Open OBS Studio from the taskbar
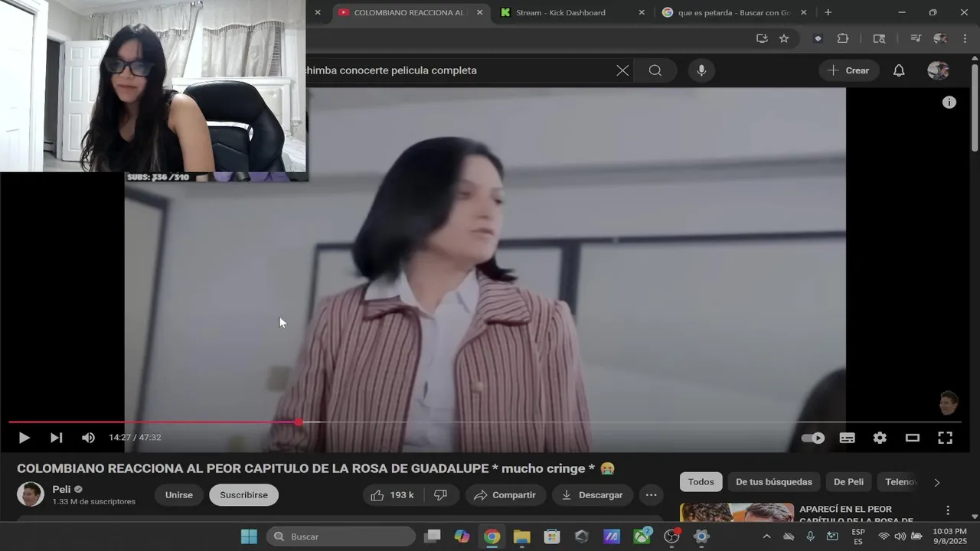The width and height of the screenshot is (980, 551). [671, 536]
